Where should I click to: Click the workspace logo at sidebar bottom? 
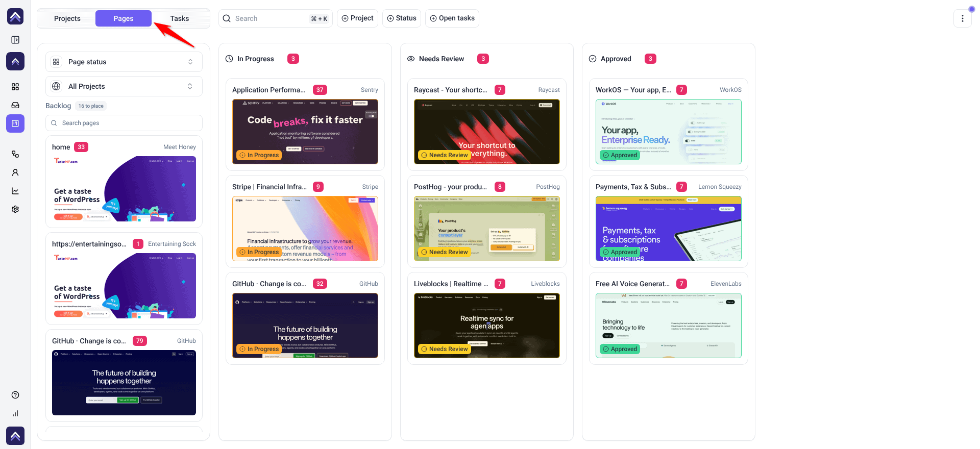[x=15, y=436]
